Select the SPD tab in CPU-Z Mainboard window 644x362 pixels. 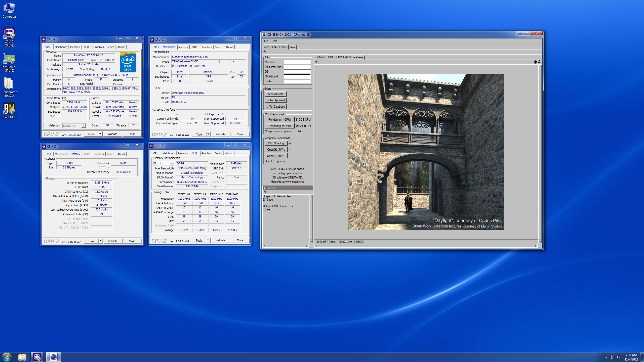tap(194, 47)
